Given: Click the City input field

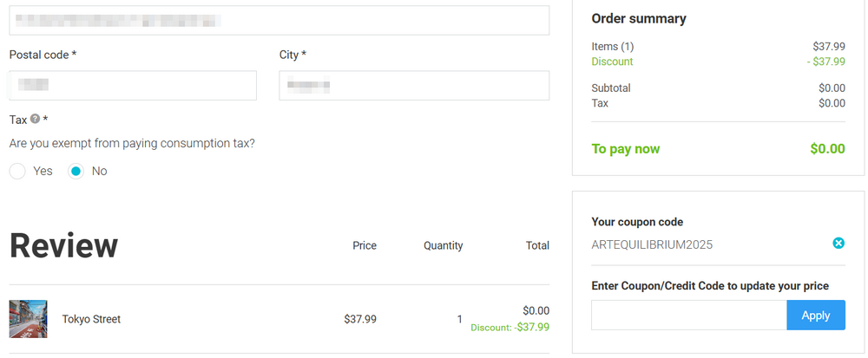Looking at the screenshot, I should [414, 85].
